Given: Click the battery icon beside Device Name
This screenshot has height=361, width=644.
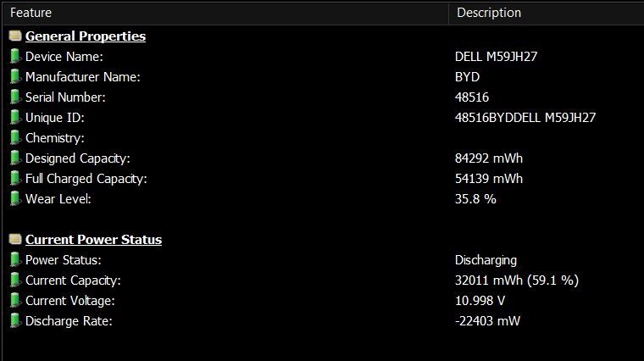Looking at the screenshot, I should pos(15,57).
